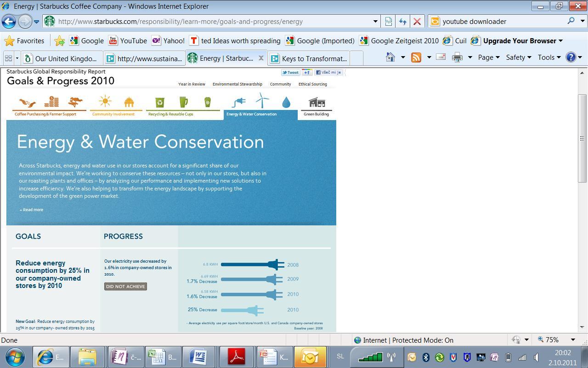
Task: Click the Read Mail envelope icon
Action: click(441, 57)
